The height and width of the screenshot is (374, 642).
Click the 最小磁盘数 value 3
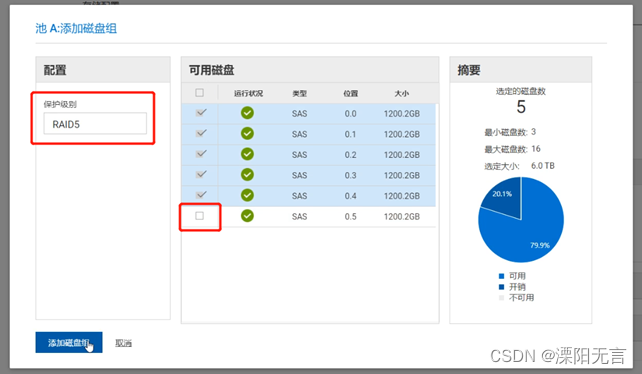[533, 132]
